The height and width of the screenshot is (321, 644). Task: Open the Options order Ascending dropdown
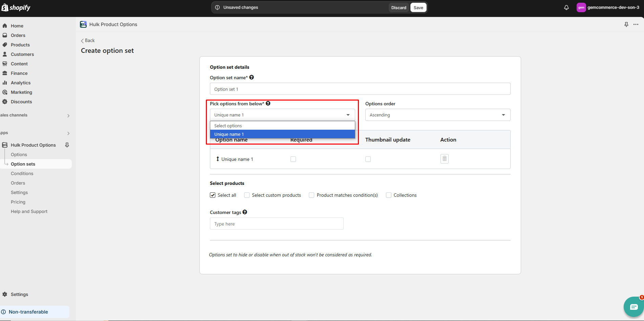[437, 115]
